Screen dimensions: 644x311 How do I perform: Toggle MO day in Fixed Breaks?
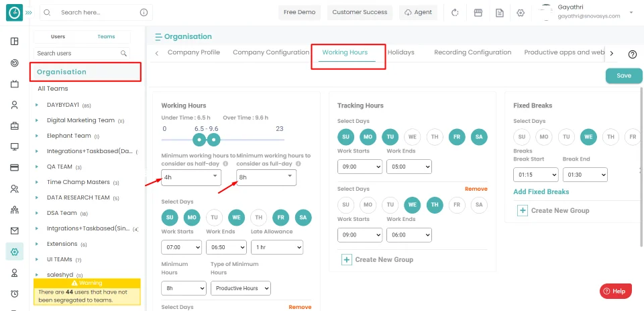[x=544, y=137]
